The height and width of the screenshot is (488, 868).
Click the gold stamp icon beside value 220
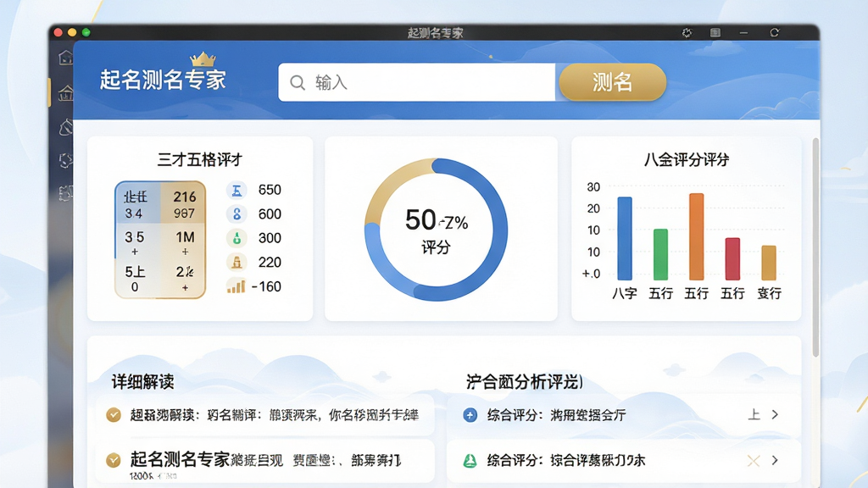[x=236, y=263]
